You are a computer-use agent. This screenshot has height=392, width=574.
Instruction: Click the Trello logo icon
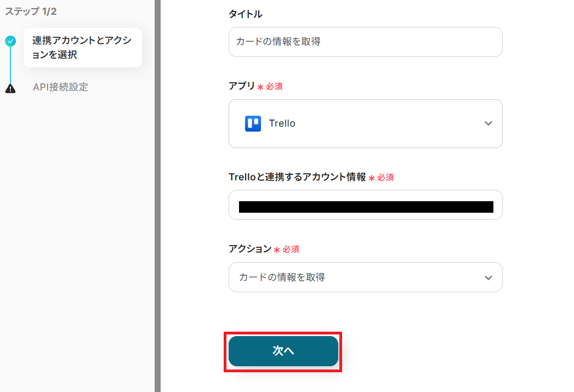(253, 123)
